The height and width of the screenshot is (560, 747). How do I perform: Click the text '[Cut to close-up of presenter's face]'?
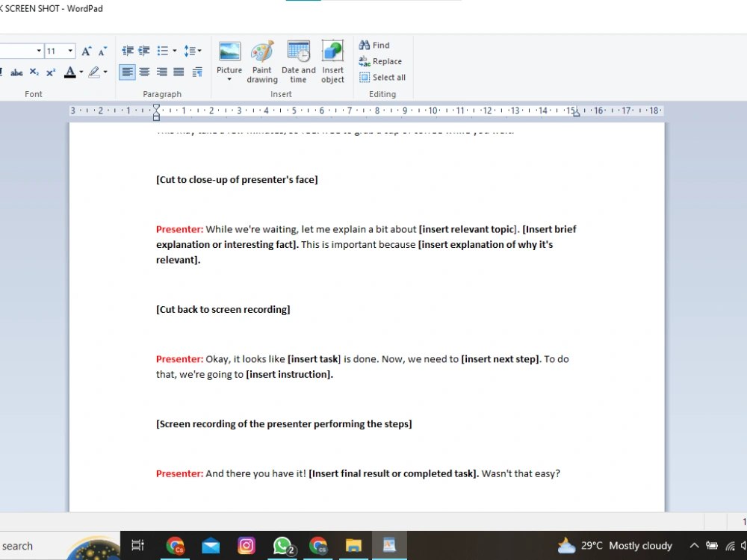pos(237,180)
